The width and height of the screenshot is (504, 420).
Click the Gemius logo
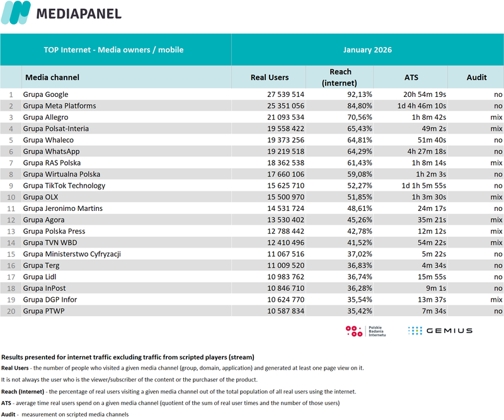(440, 331)
